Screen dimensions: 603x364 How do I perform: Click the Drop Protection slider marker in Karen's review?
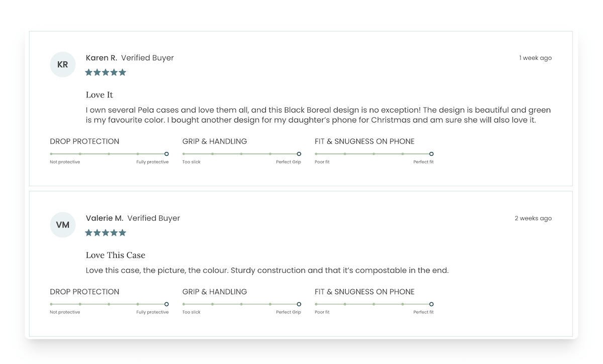[x=166, y=154]
